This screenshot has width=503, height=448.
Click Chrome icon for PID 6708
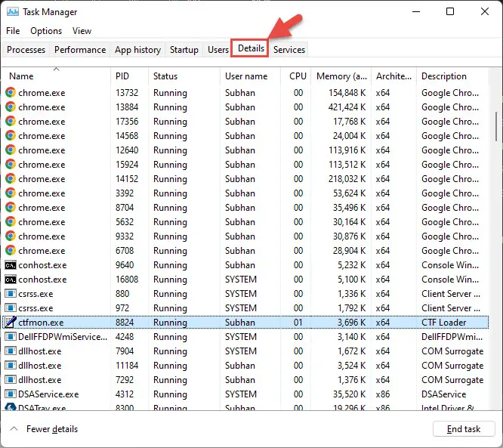tap(11, 250)
